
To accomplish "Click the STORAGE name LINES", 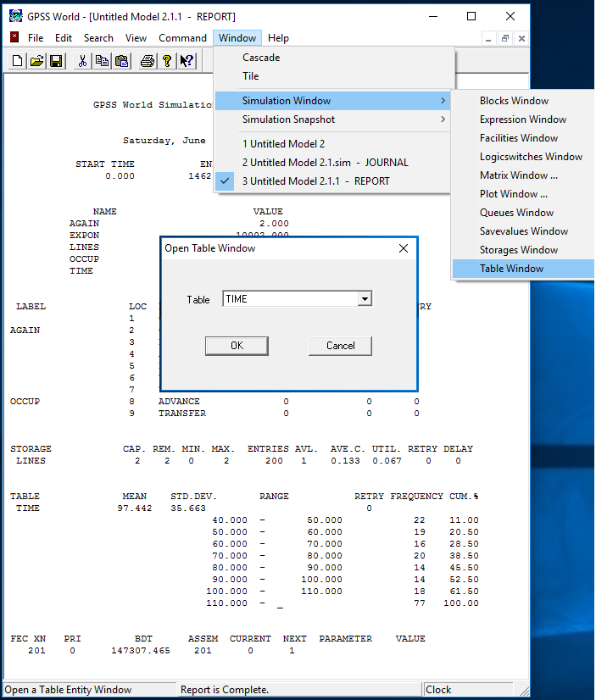I will click(x=31, y=461).
